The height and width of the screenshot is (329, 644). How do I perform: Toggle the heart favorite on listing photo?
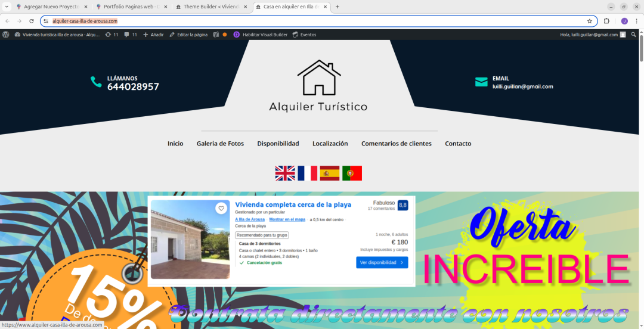coord(221,209)
